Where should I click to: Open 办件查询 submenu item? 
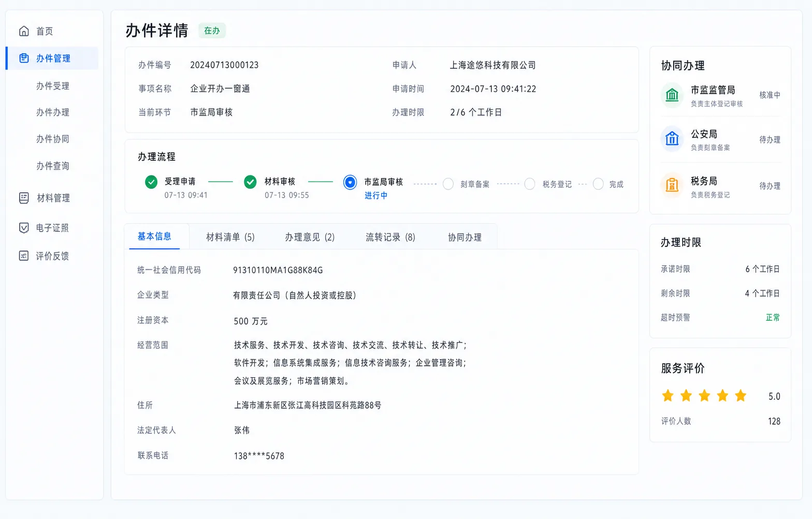coord(53,166)
